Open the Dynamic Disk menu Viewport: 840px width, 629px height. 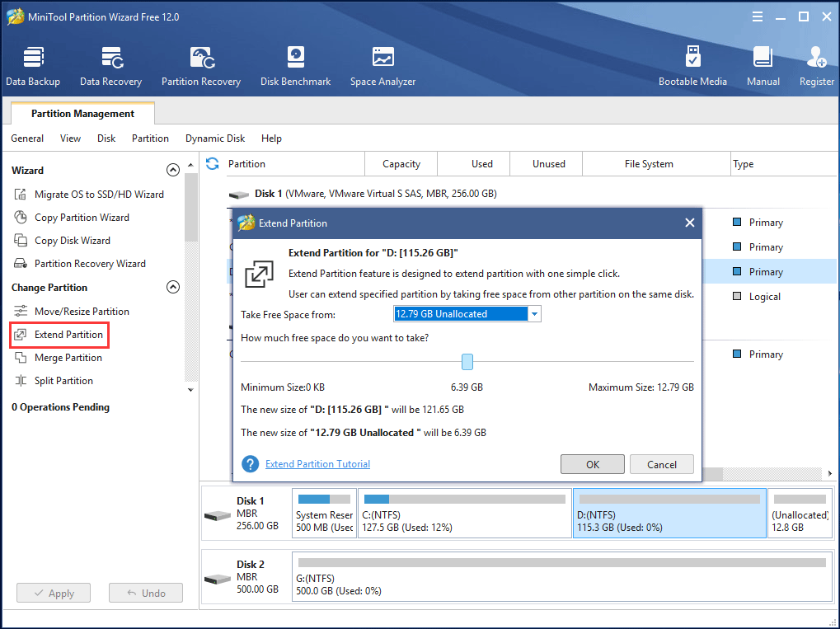pyautogui.click(x=215, y=138)
